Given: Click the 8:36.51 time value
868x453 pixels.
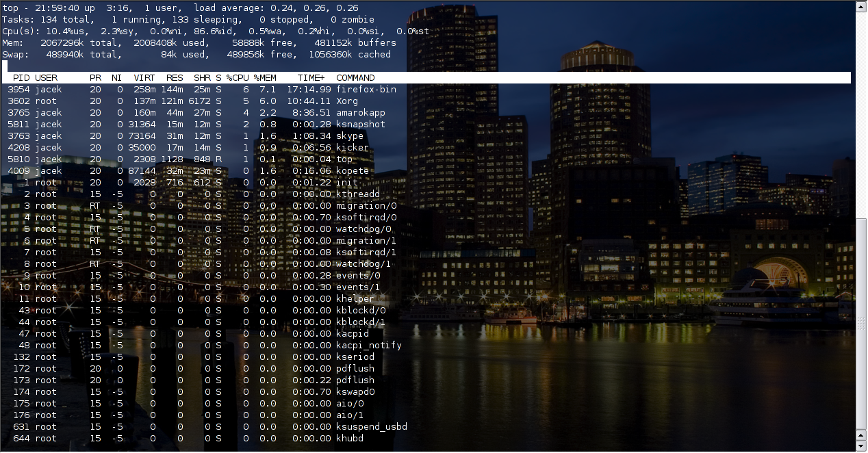Looking at the screenshot, I should coord(311,113).
